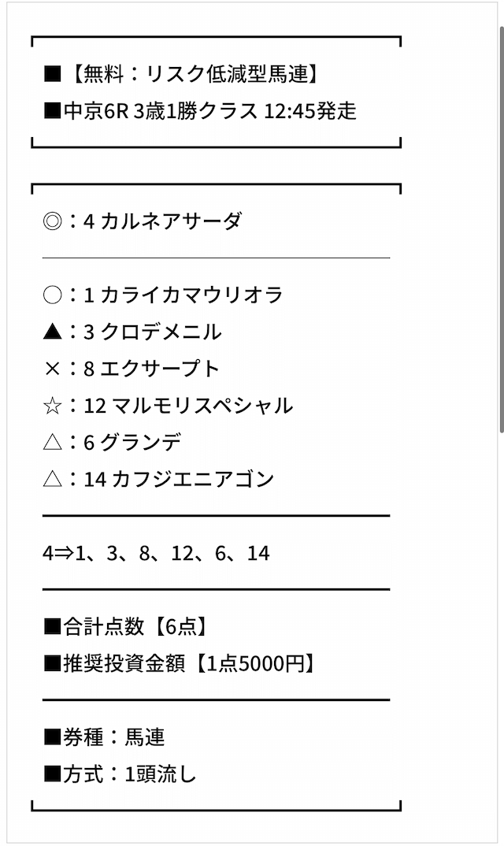504x846 pixels.
Task: Click the black square before 合計点数
Action: tap(52, 626)
